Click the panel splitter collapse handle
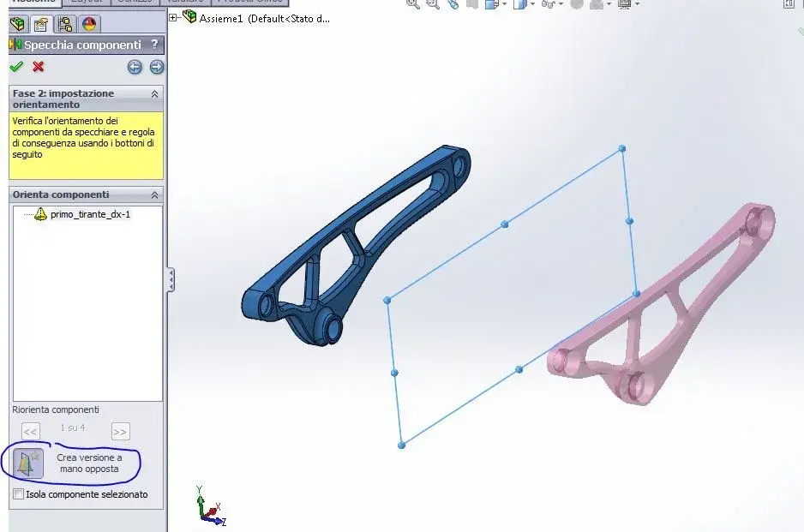Viewport: 804px width, 532px height. click(171, 280)
